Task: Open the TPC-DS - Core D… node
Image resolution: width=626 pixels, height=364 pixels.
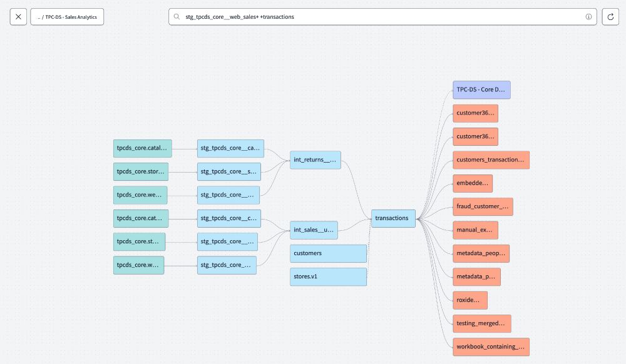Action: [x=481, y=89]
